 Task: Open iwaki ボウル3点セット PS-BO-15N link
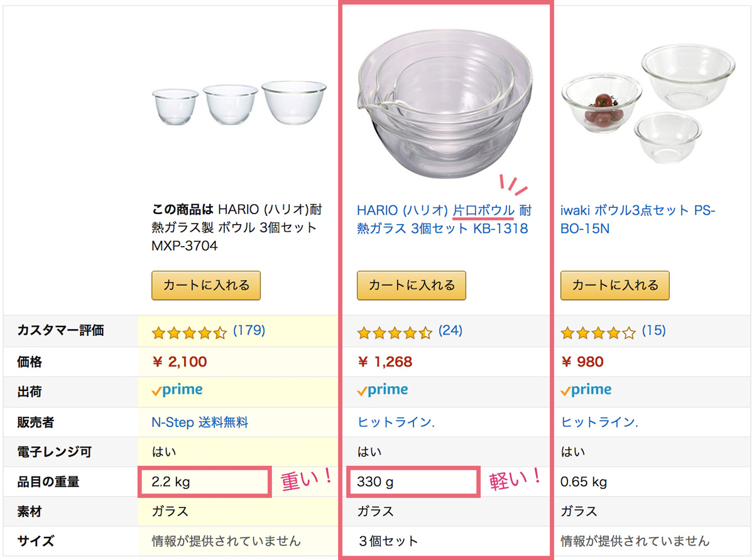pos(637,219)
